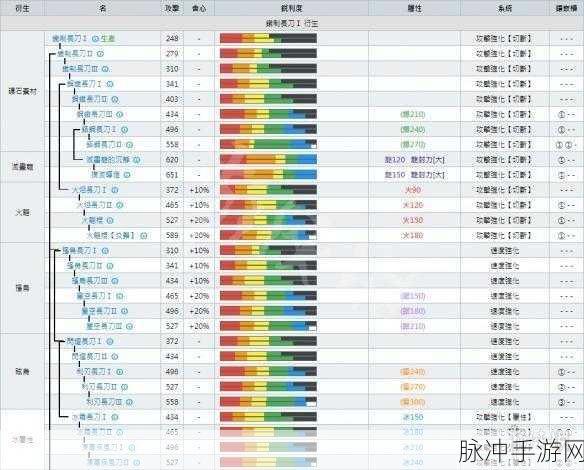Open info icon in the 火90 weapon row

(x=115, y=190)
